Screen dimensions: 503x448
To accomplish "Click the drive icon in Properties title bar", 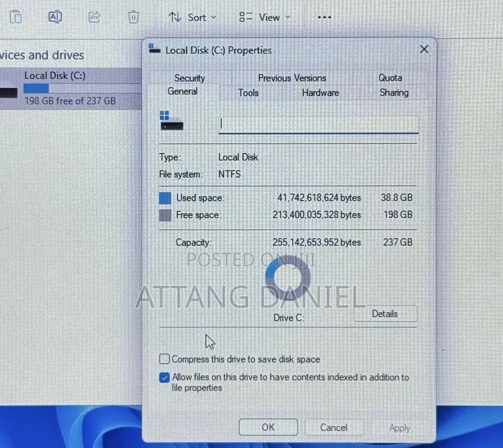I will [155, 49].
